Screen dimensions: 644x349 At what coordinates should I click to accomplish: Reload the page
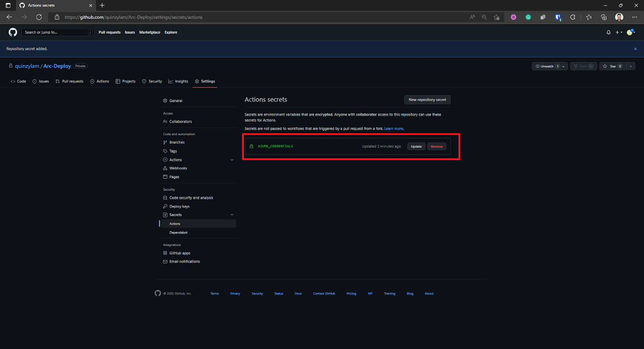[39, 17]
